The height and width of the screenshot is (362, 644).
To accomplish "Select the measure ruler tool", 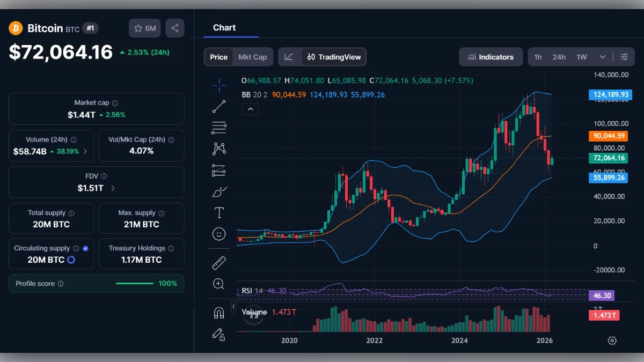I will coord(219,263).
